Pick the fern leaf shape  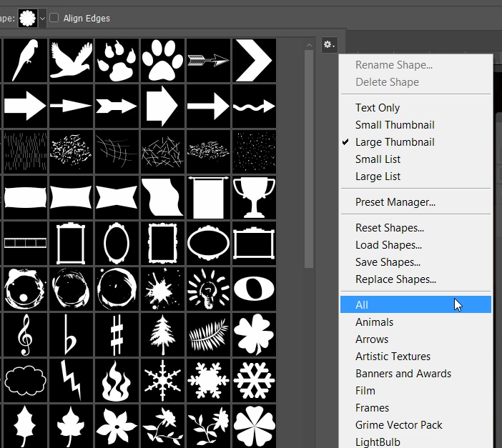[x=208, y=334]
